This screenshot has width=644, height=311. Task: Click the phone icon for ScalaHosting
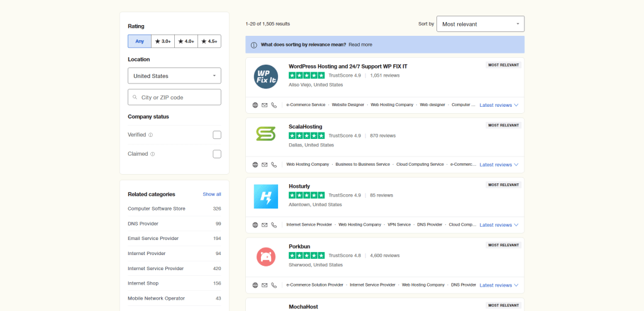274,165
